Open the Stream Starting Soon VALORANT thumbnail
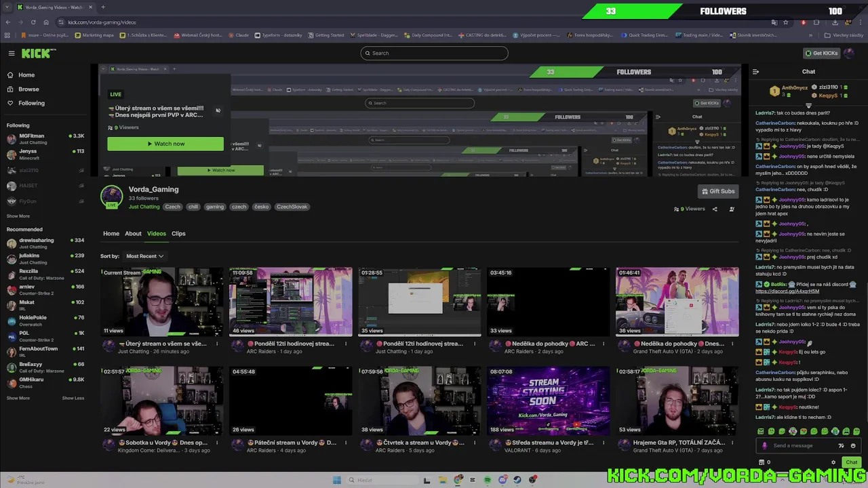 pyautogui.click(x=548, y=401)
